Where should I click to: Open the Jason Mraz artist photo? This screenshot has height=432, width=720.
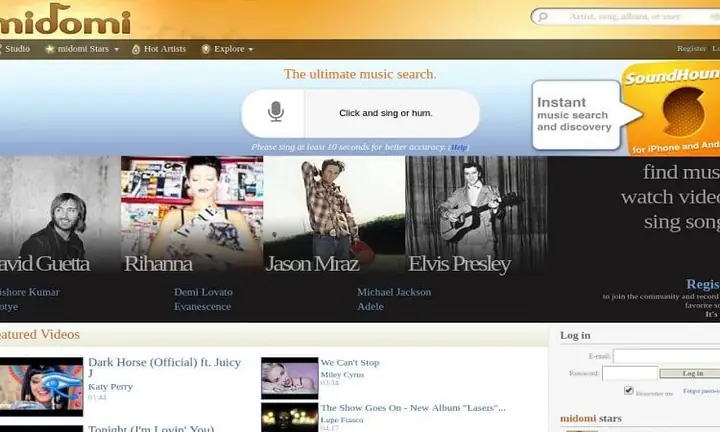(x=334, y=215)
